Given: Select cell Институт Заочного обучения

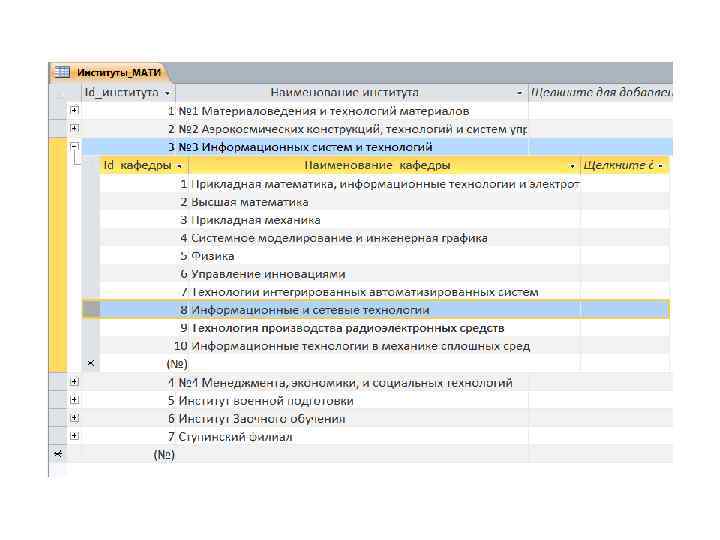Looking at the screenshot, I should coord(352,419).
